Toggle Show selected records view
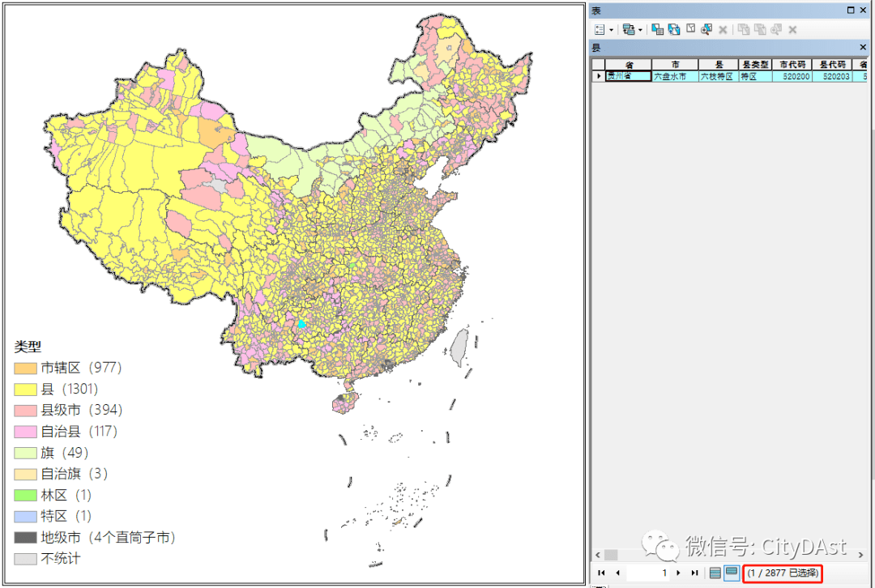 click(732, 573)
